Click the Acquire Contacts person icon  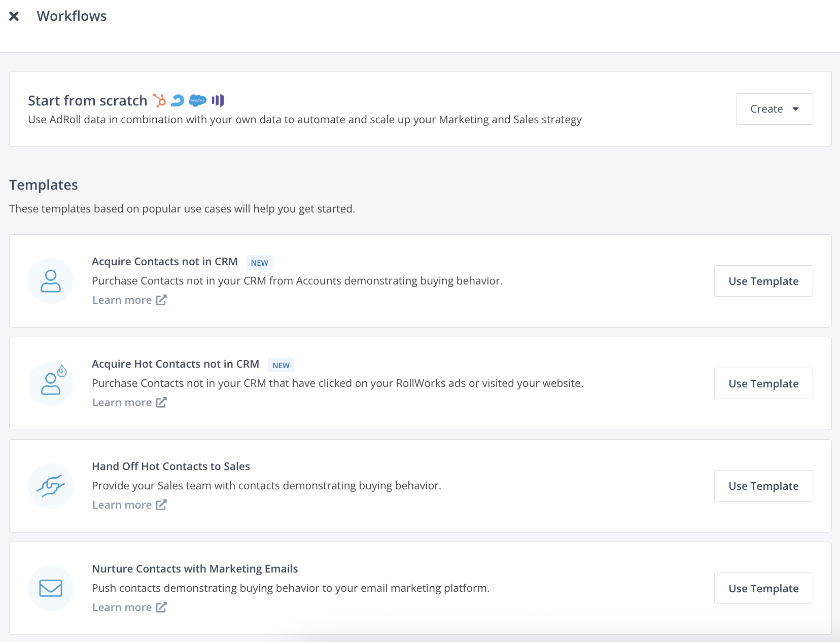pos(51,281)
